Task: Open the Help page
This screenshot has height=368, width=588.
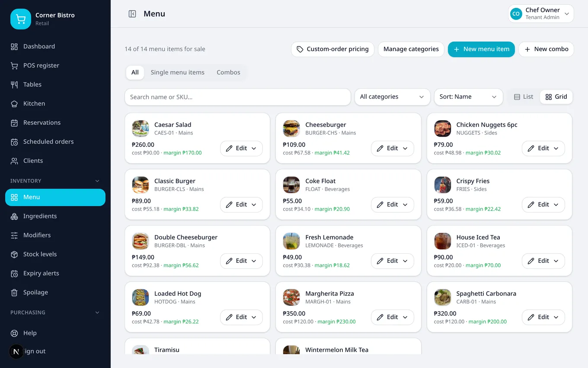Action: coord(55,333)
